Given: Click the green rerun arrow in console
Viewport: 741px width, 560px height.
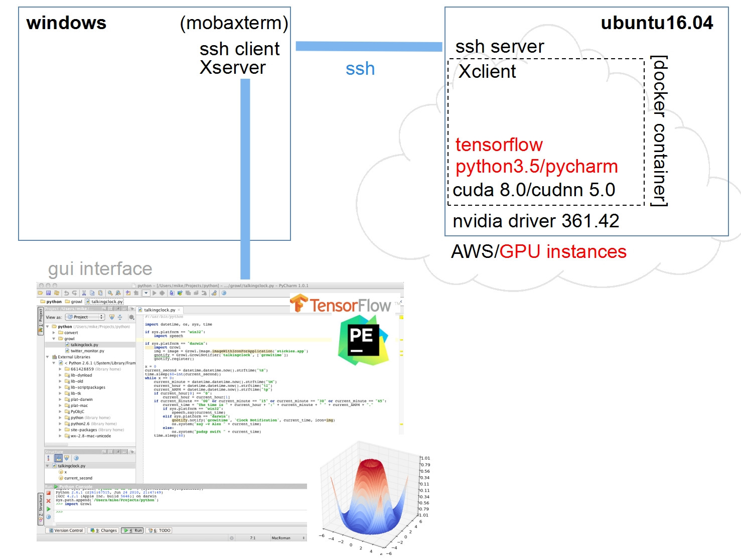Looking at the screenshot, I should coord(49,509).
